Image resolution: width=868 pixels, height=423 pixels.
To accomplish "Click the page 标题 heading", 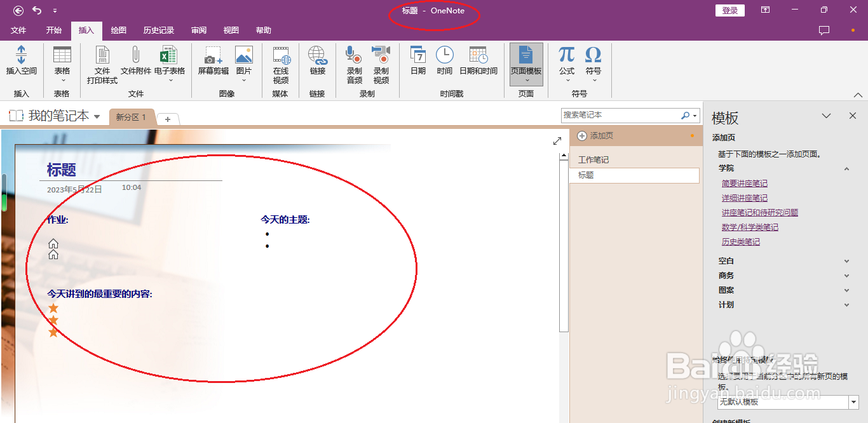I will click(62, 170).
